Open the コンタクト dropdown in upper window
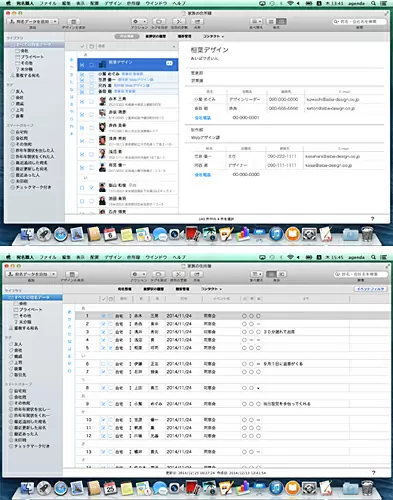The height and width of the screenshot is (500, 393). [x=213, y=36]
